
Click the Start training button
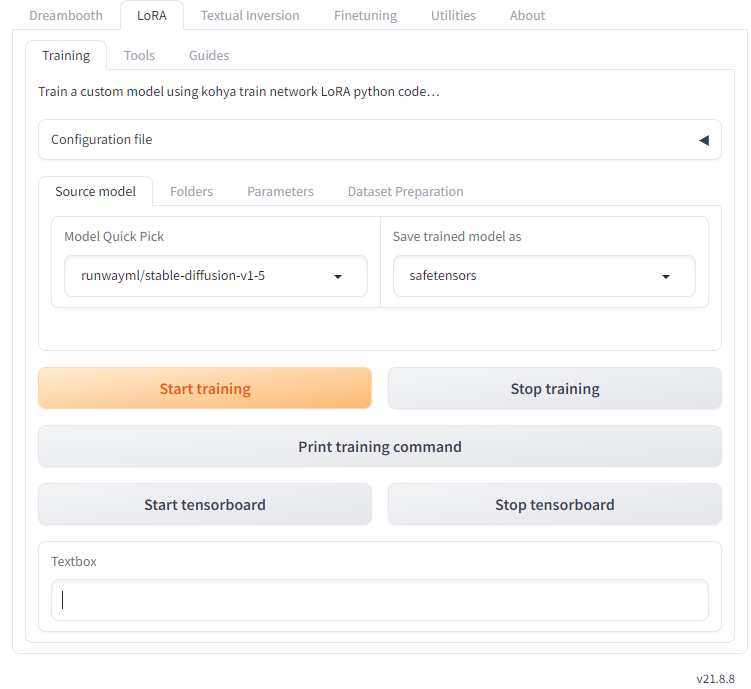pyautogui.click(x=205, y=388)
